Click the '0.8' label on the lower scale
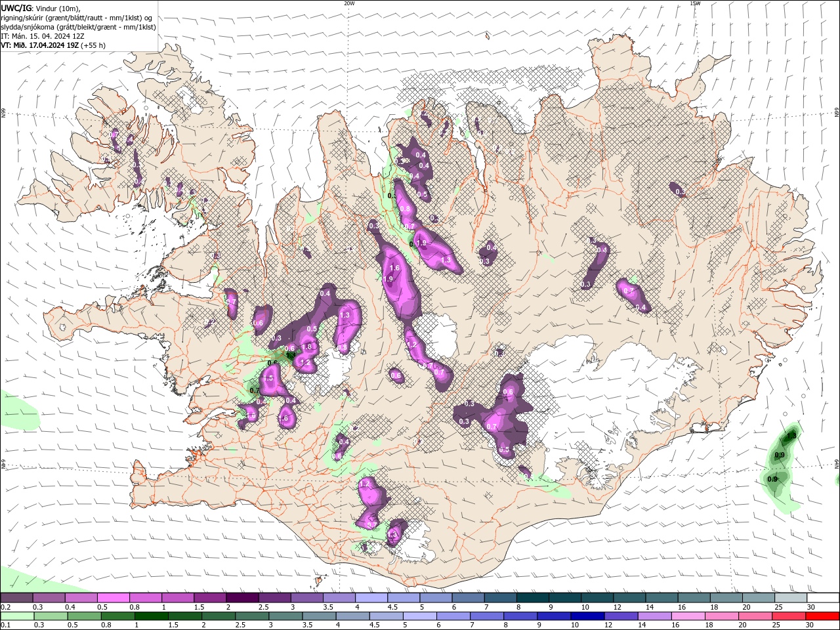Viewport: 840px width, 630px height. point(106,625)
